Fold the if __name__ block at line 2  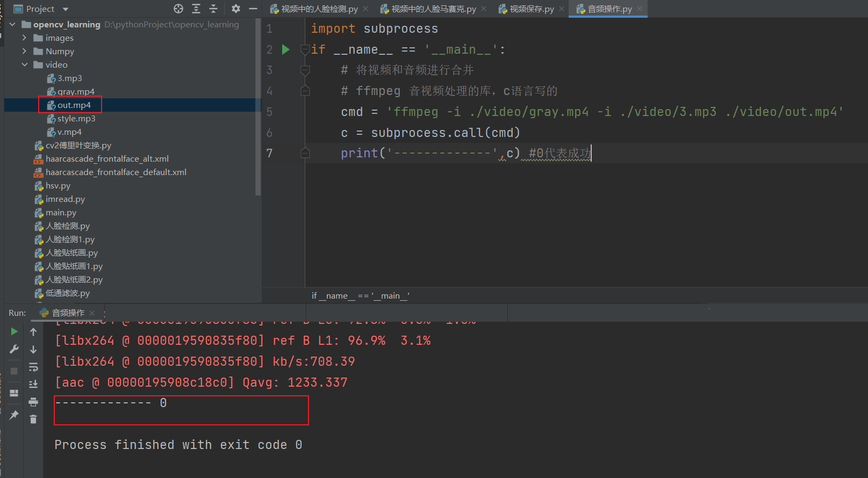305,49
